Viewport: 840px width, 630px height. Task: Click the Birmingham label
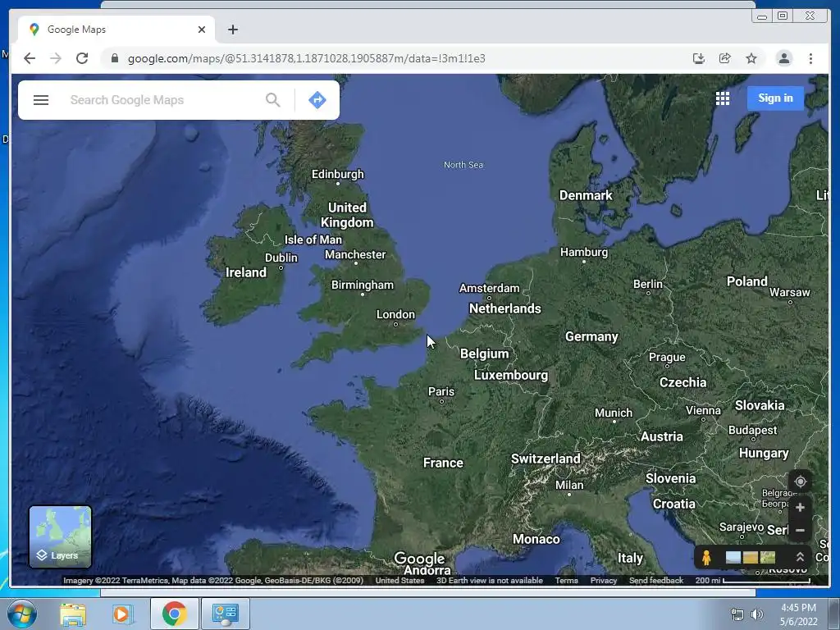(362, 285)
